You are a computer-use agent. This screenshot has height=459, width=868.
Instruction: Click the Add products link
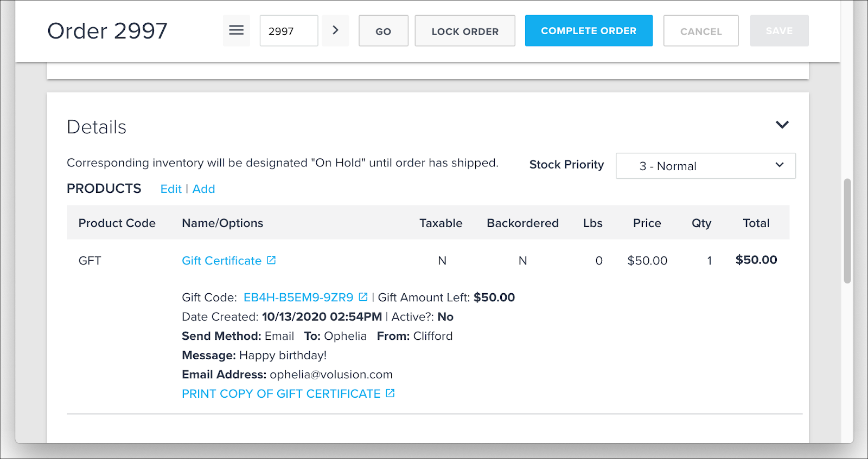(x=204, y=189)
